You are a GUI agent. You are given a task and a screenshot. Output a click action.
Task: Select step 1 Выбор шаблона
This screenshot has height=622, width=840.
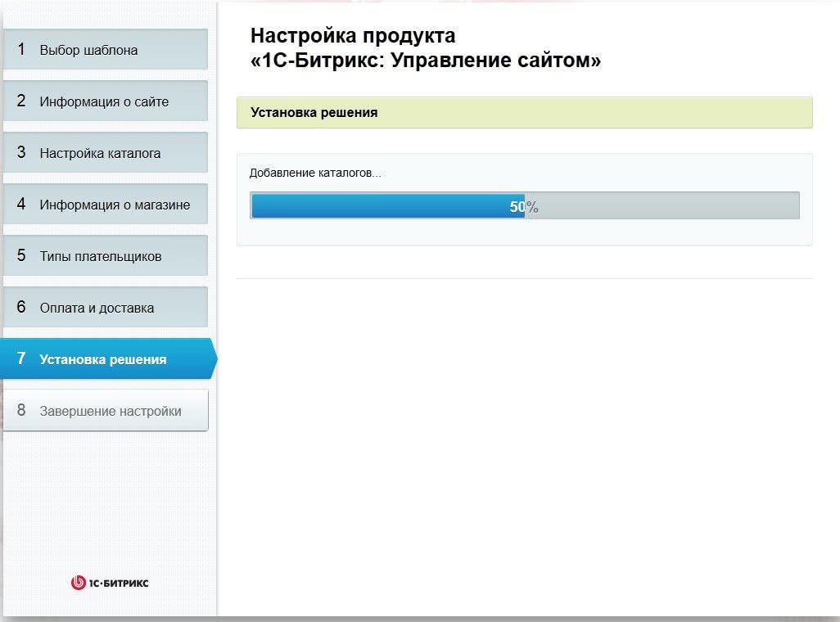106,49
